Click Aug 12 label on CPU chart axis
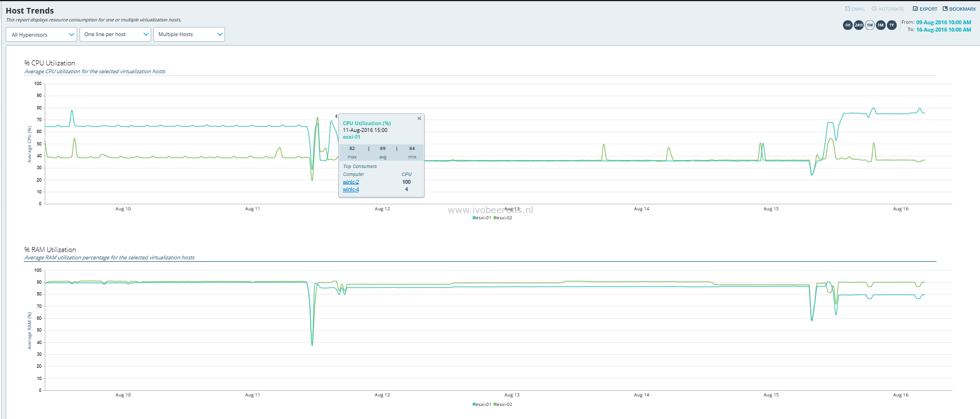The image size is (980, 419). (382, 209)
